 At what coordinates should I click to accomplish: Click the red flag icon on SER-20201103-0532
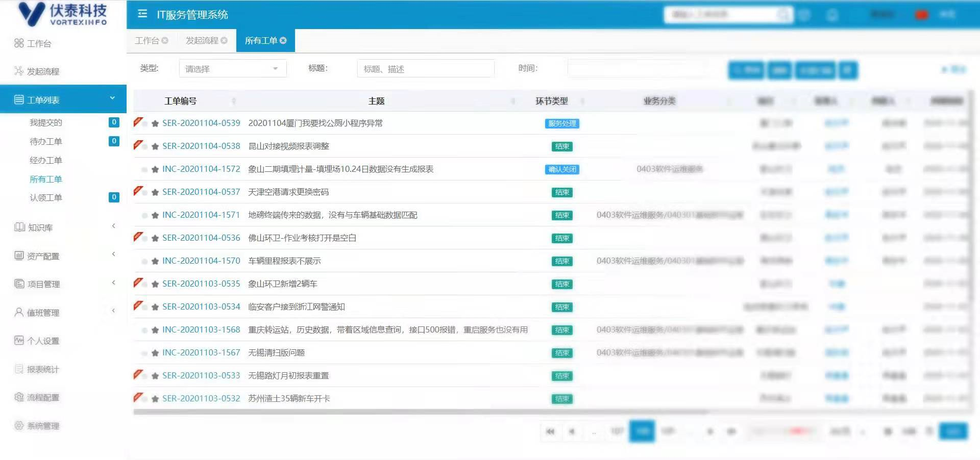138,397
